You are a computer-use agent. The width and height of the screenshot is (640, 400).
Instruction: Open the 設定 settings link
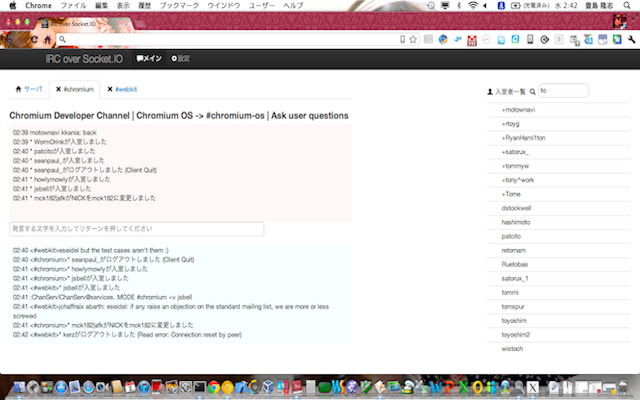180,58
